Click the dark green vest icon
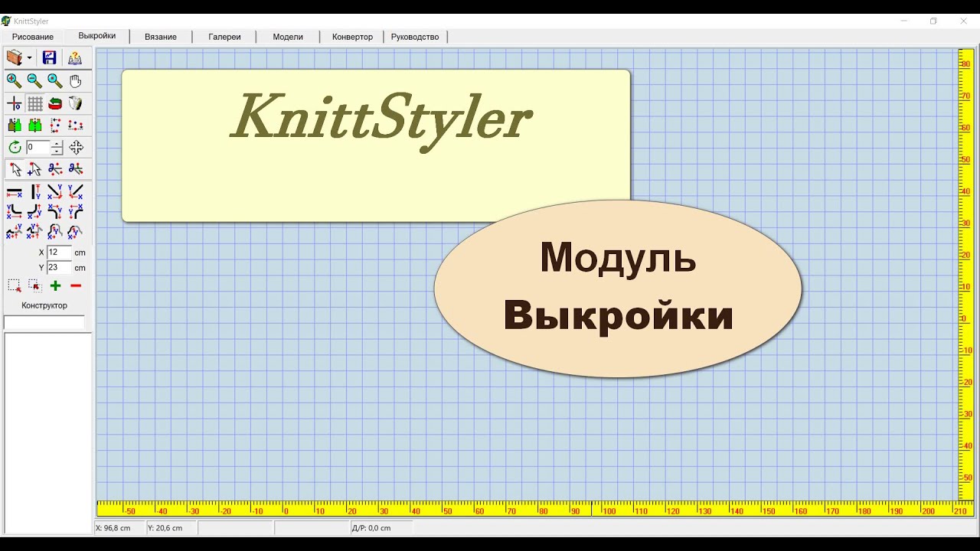This screenshot has width=980, height=551. 14,126
